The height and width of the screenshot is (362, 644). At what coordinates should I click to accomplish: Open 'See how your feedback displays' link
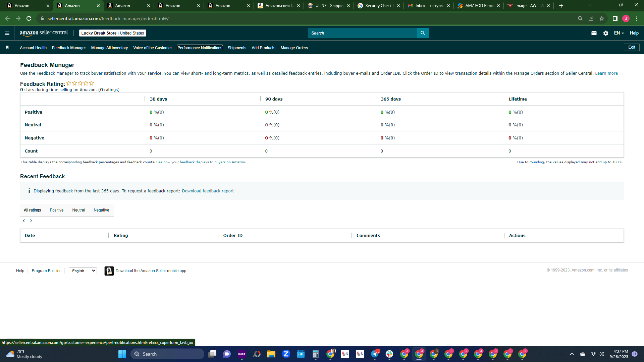point(201,162)
